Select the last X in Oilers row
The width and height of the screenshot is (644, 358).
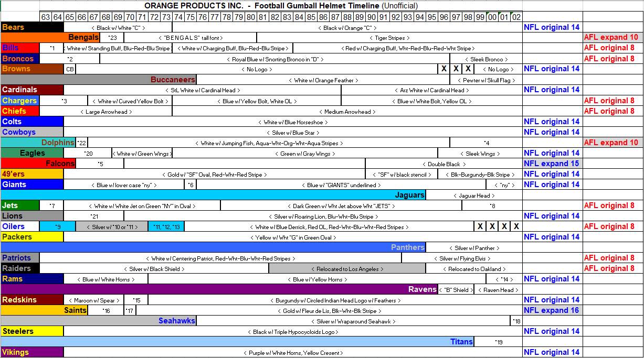(516, 226)
